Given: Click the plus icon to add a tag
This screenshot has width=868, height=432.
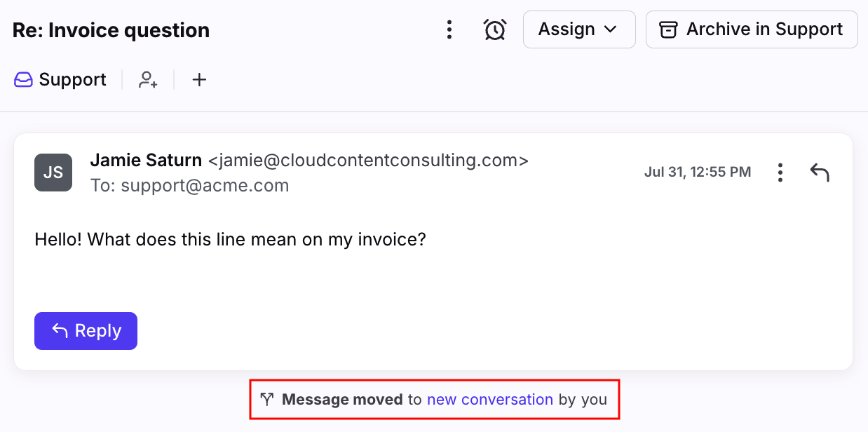Looking at the screenshot, I should [x=200, y=80].
